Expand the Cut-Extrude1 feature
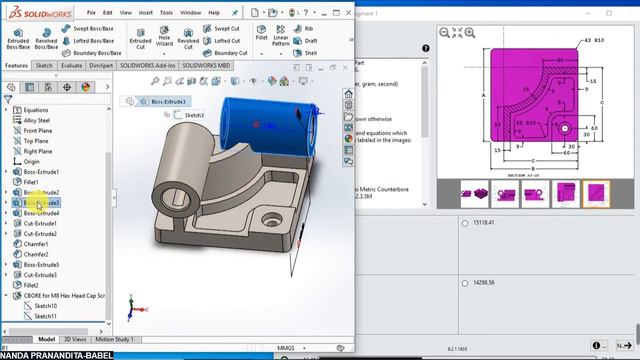 (6, 223)
